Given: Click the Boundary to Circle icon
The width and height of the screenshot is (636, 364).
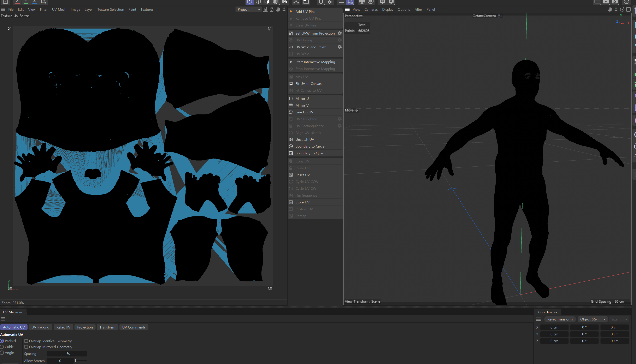Looking at the screenshot, I should click(291, 146).
